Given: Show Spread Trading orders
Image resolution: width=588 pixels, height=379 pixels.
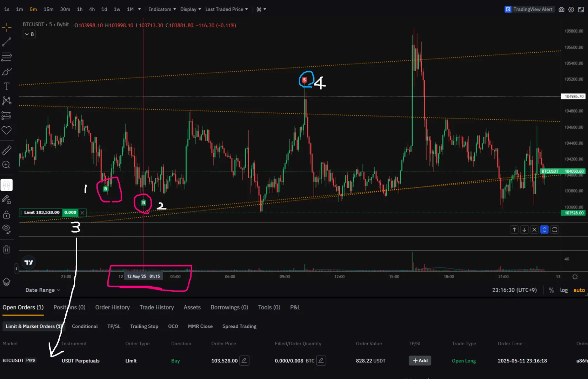Looking at the screenshot, I should point(239,326).
